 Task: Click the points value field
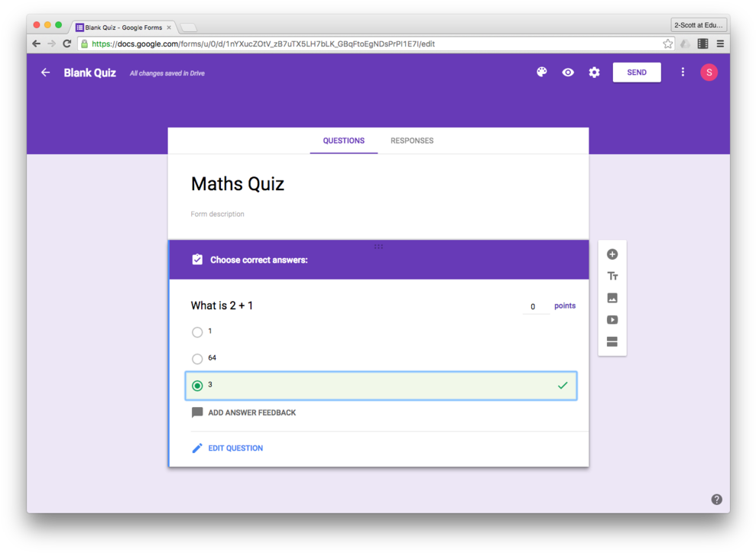pyautogui.click(x=533, y=306)
